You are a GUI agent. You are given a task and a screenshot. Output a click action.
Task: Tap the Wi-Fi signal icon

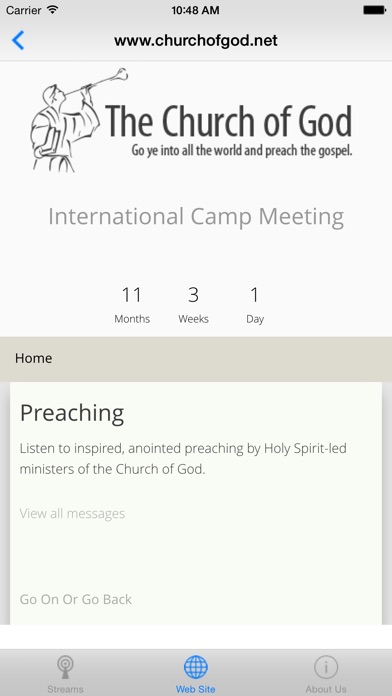(x=53, y=10)
